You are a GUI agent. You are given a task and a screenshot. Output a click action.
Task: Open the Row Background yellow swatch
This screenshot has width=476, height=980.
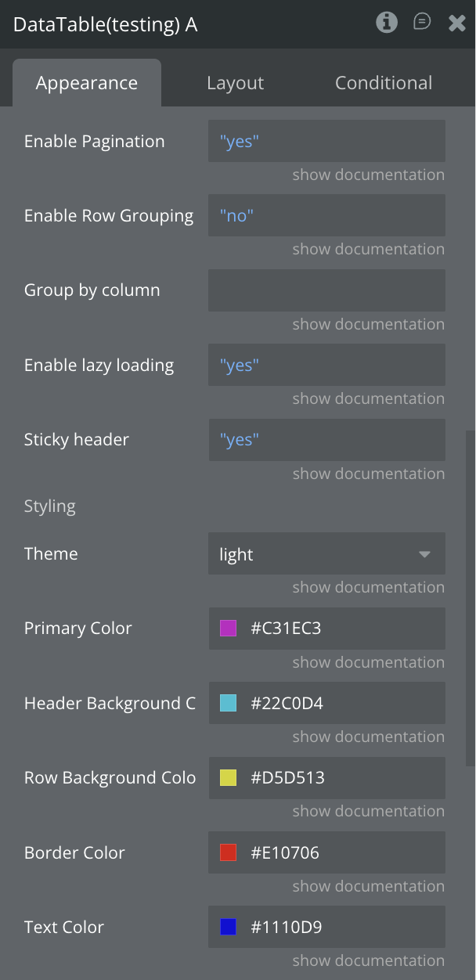point(228,778)
